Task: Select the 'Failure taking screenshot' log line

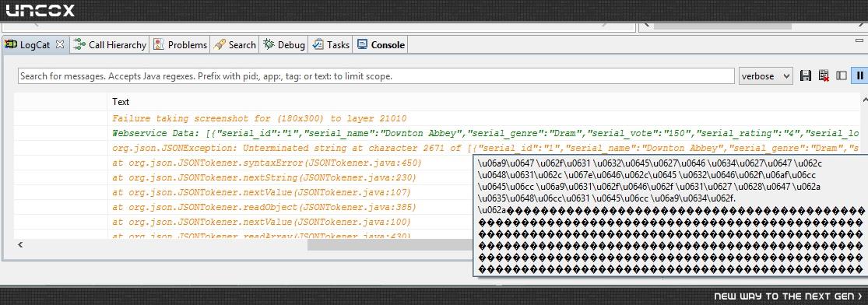Action: (259, 118)
